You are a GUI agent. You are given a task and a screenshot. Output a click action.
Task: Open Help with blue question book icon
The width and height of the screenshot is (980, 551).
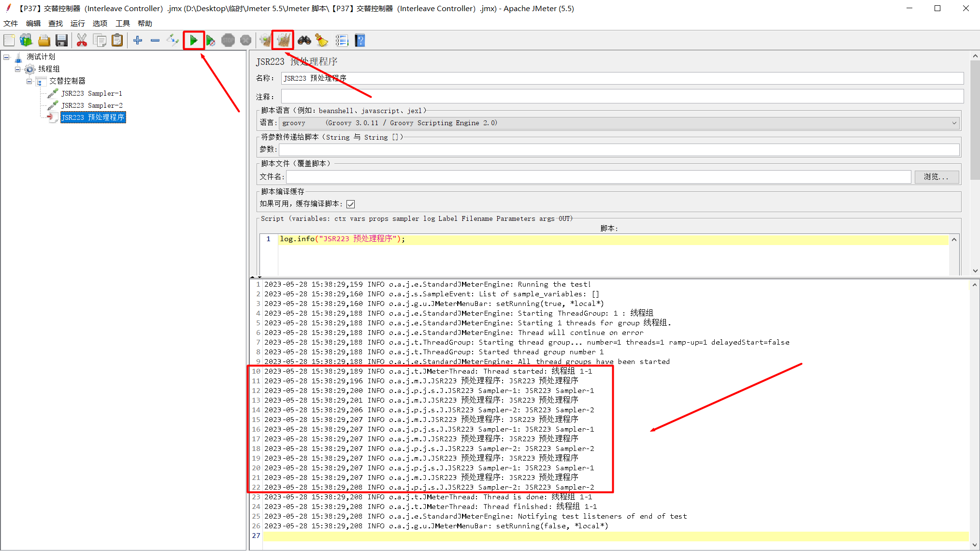360,41
